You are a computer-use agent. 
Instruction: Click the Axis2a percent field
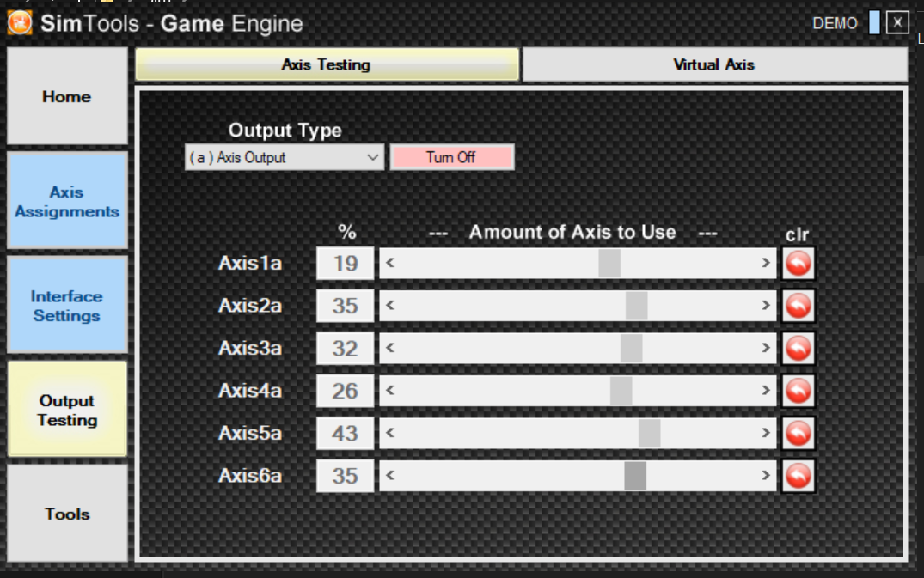(x=346, y=306)
